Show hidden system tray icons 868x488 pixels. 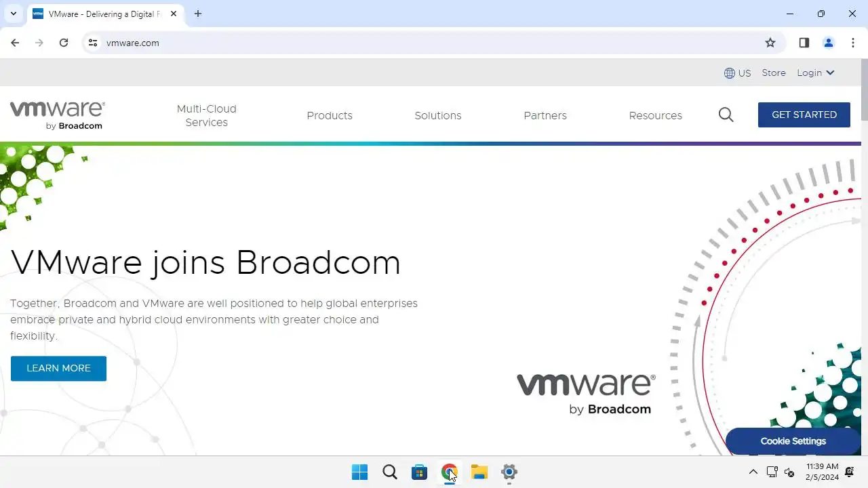click(x=753, y=472)
